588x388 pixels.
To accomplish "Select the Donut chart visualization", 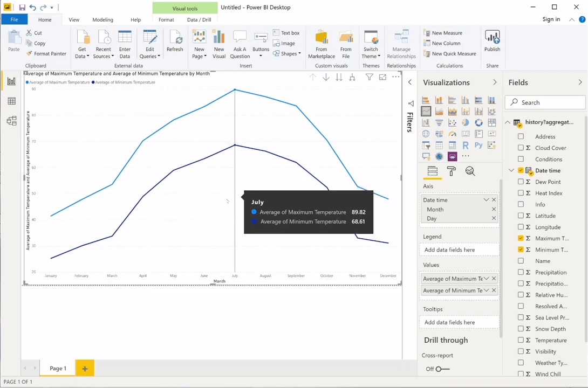I will (x=478, y=122).
